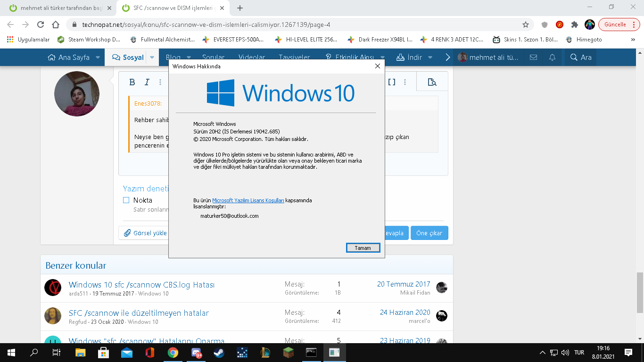Open Steam from the taskbar

[x=219, y=352]
